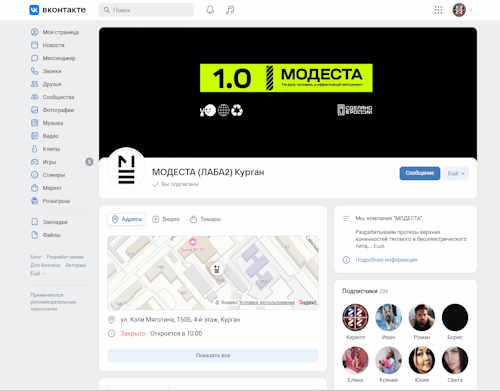Open subscriber Света's avatar
Image resolution: width=500 pixels, height=391 pixels.
click(x=455, y=360)
